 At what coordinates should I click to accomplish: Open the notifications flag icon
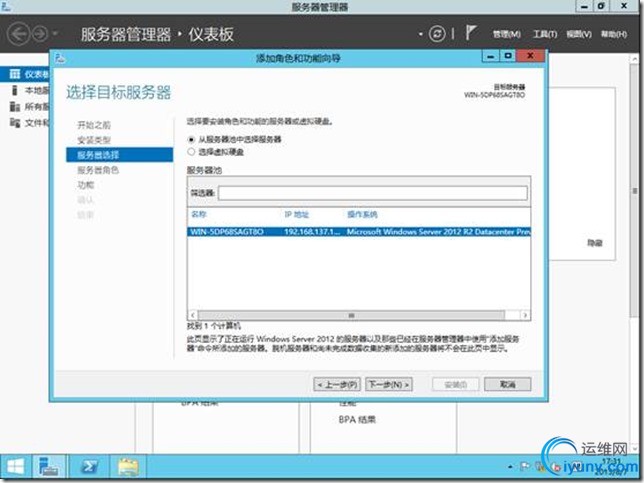(470, 33)
